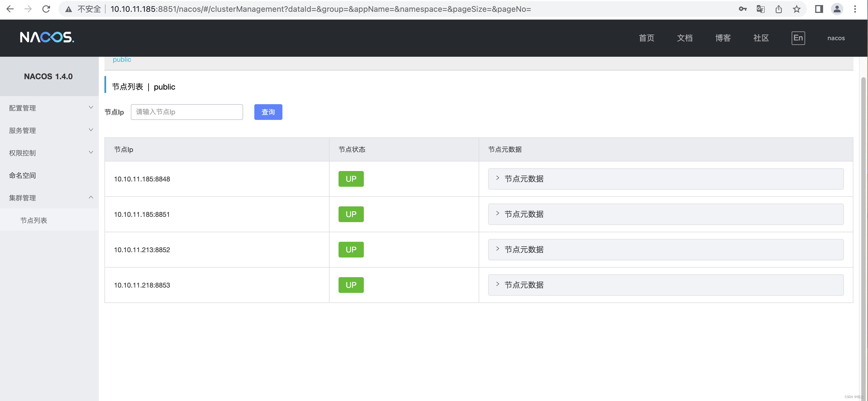Click the NACOS logo

[x=47, y=37]
